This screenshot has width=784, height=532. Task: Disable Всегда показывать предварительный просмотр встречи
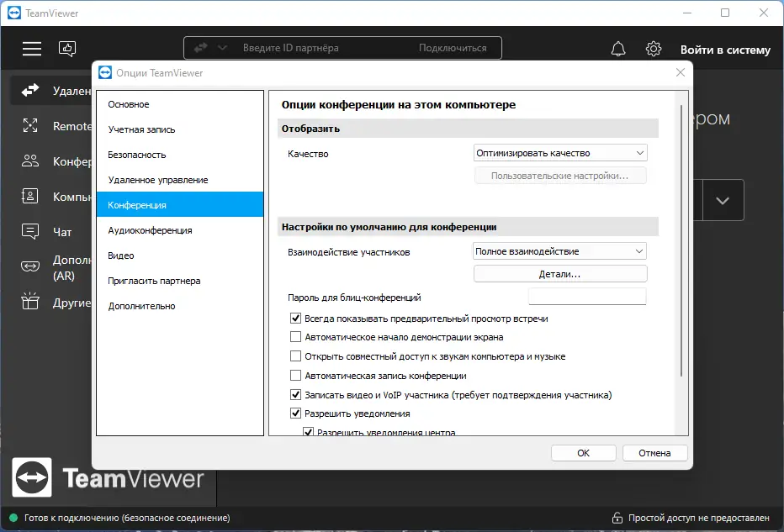tap(296, 318)
